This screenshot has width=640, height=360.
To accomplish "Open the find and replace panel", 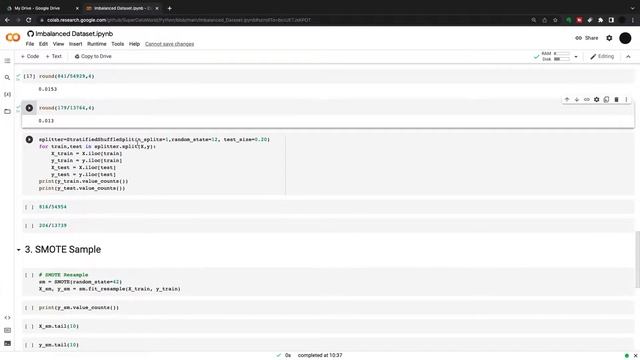I will (7, 78).
